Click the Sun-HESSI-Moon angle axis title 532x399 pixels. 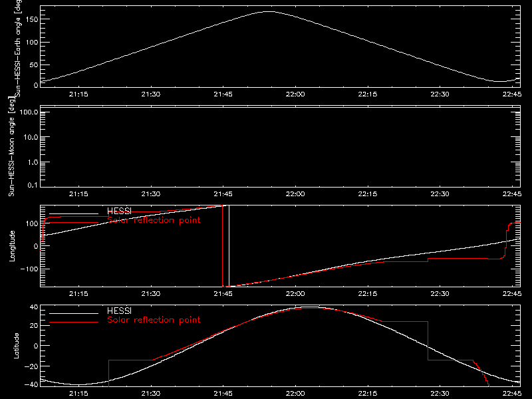click(x=11, y=146)
